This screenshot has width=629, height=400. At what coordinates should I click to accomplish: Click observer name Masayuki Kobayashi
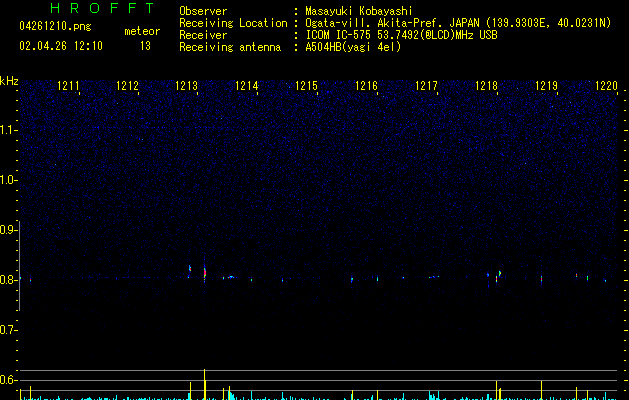pos(359,11)
